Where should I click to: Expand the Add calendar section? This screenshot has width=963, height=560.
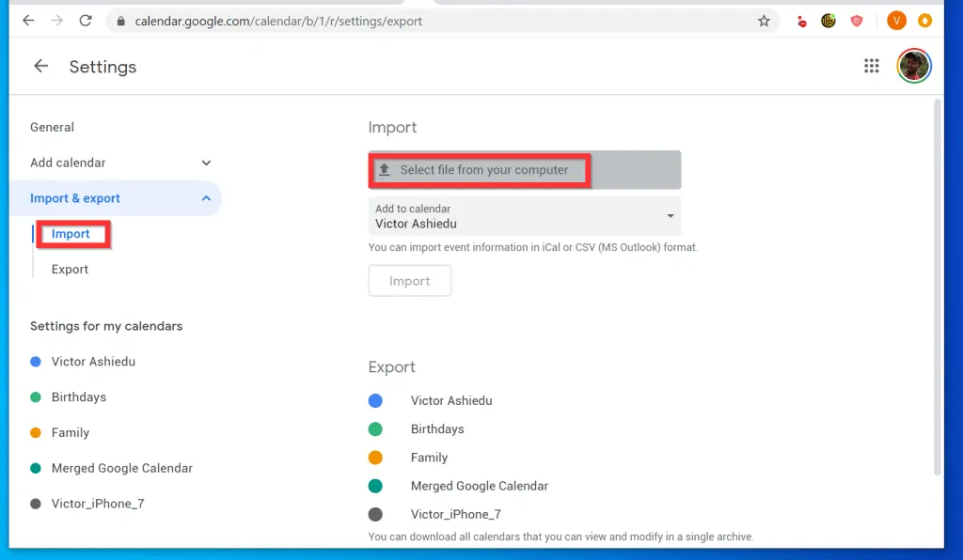click(x=206, y=163)
